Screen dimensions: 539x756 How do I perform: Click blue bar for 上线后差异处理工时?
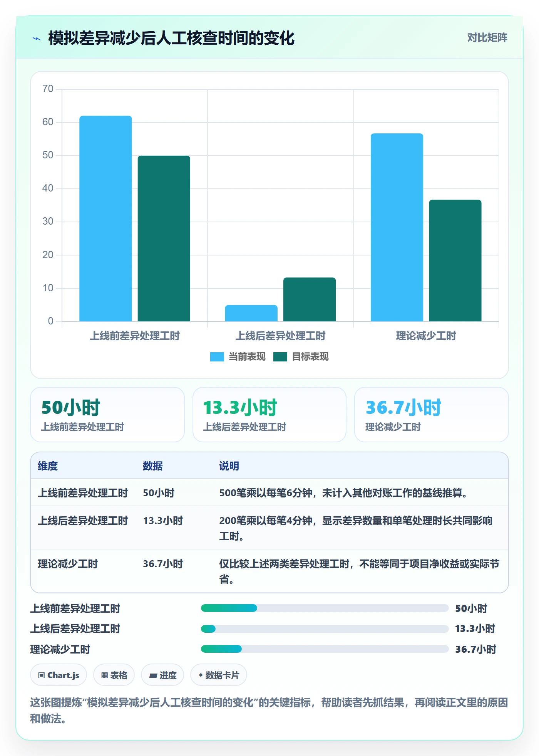pyautogui.click(x=251, y=313)
